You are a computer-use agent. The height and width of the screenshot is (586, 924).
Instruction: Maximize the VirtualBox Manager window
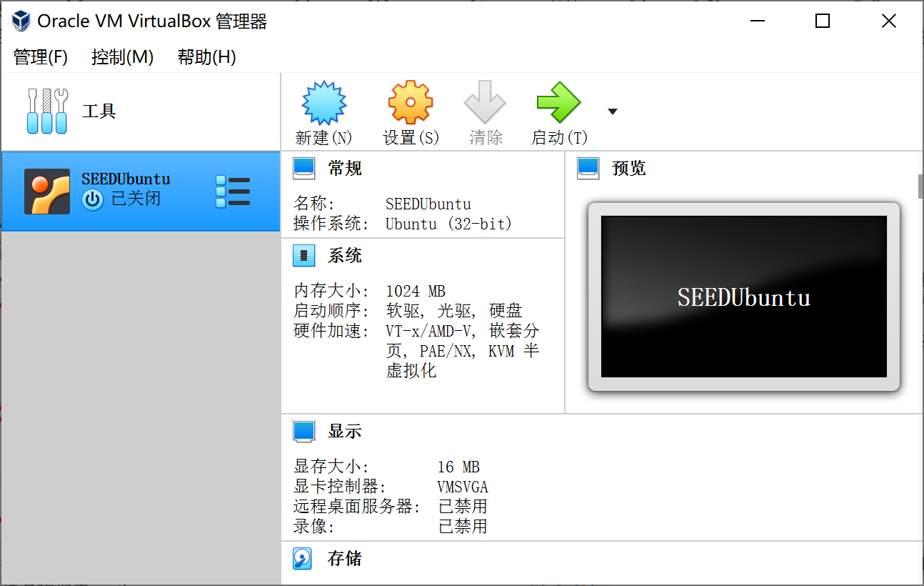[x=823, y=21]
